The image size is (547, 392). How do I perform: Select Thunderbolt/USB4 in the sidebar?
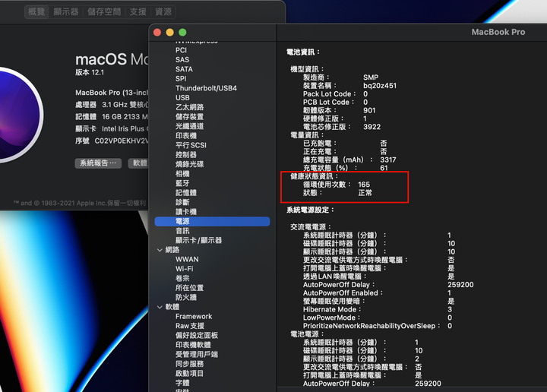point(206,88)
